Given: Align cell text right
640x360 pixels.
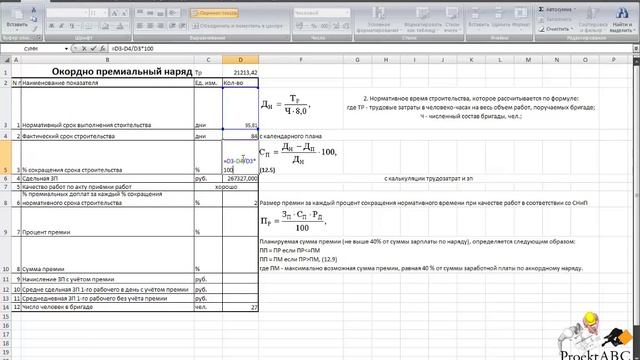Looking at the screenshot, I should (160, 26).
